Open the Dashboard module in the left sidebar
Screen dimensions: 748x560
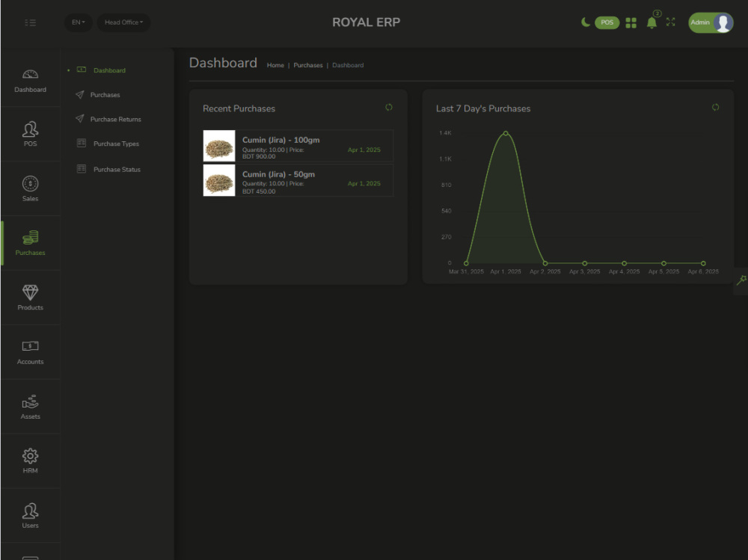click(x=30, y=81)
